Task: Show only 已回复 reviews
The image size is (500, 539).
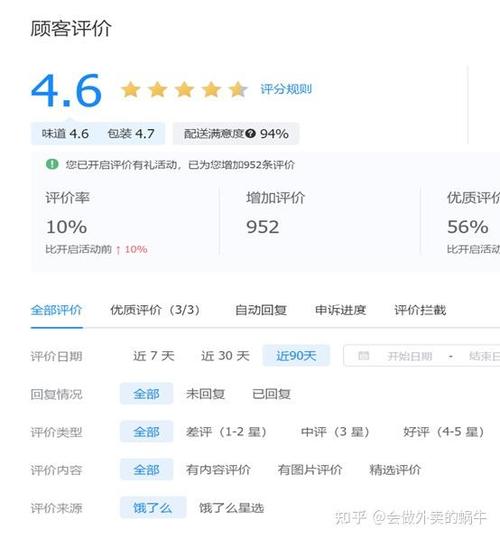Action: 271,394
